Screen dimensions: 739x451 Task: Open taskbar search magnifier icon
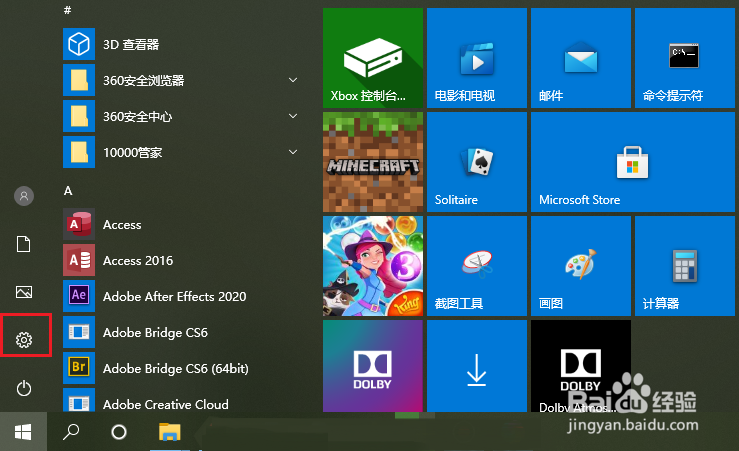(71, 431)
